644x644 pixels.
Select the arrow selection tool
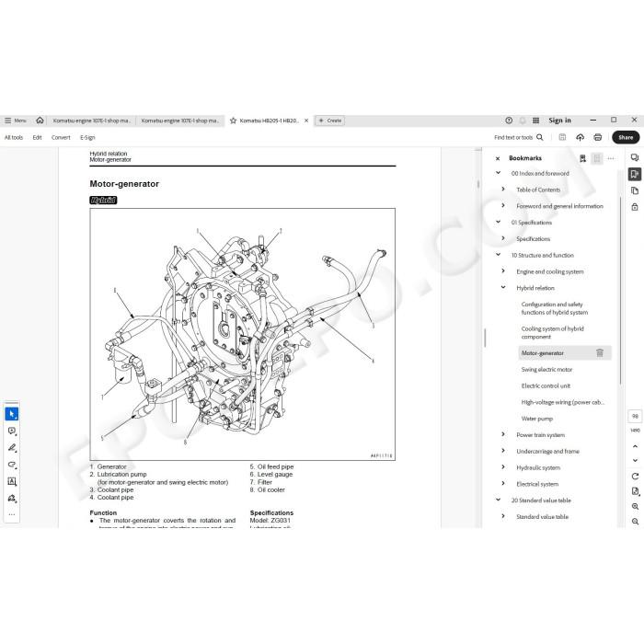click(11, 414)
